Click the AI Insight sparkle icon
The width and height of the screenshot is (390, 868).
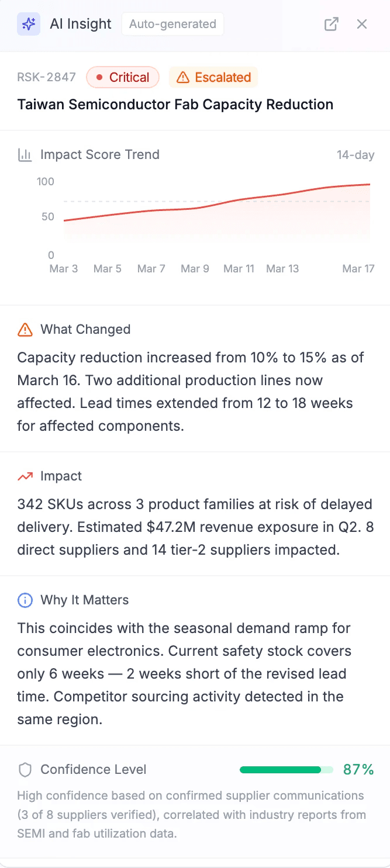click(28, 24)
